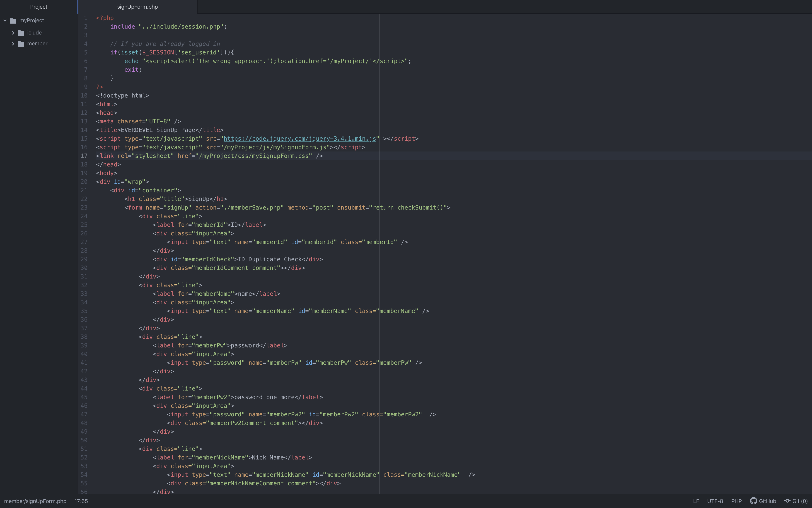Click the GitHub octocat icon

pos(753,501)
